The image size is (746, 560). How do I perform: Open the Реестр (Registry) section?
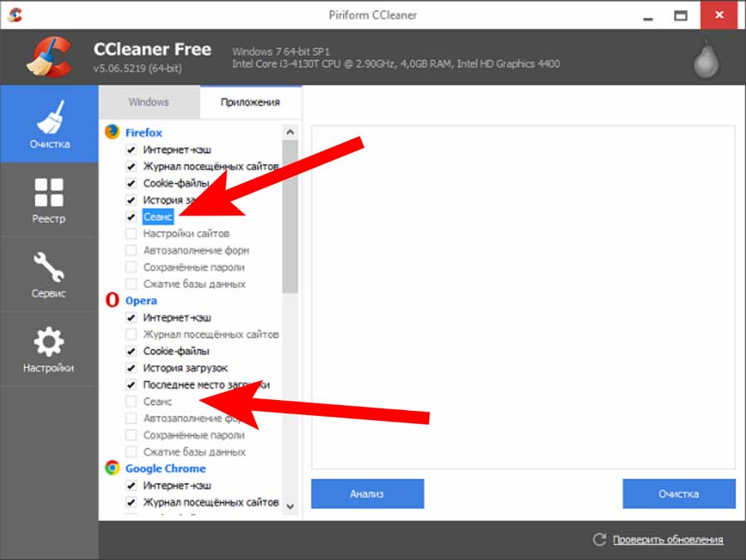tap(50, 200)
